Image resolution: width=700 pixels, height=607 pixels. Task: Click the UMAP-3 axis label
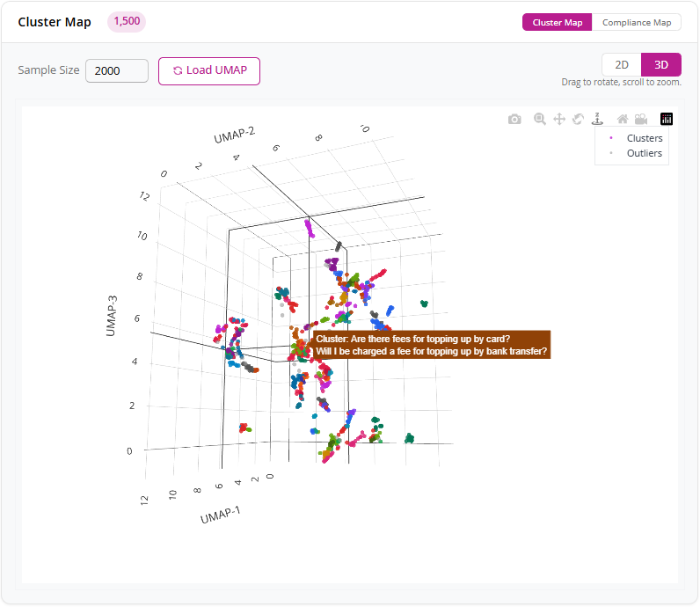tap(111, 316)
